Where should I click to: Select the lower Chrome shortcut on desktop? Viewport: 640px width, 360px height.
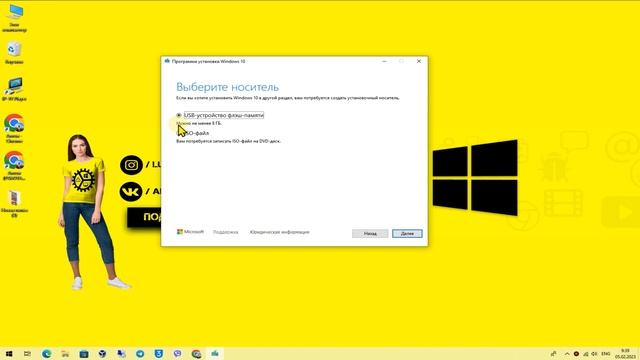pos(14,165)
